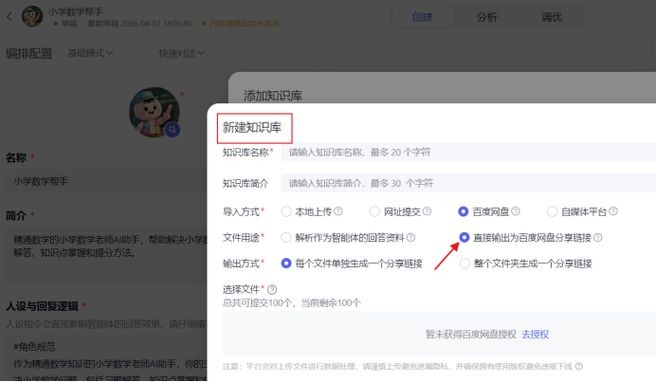Select 每个文件单独生成一个分享链接 output
656x382 pixels.
286,263
